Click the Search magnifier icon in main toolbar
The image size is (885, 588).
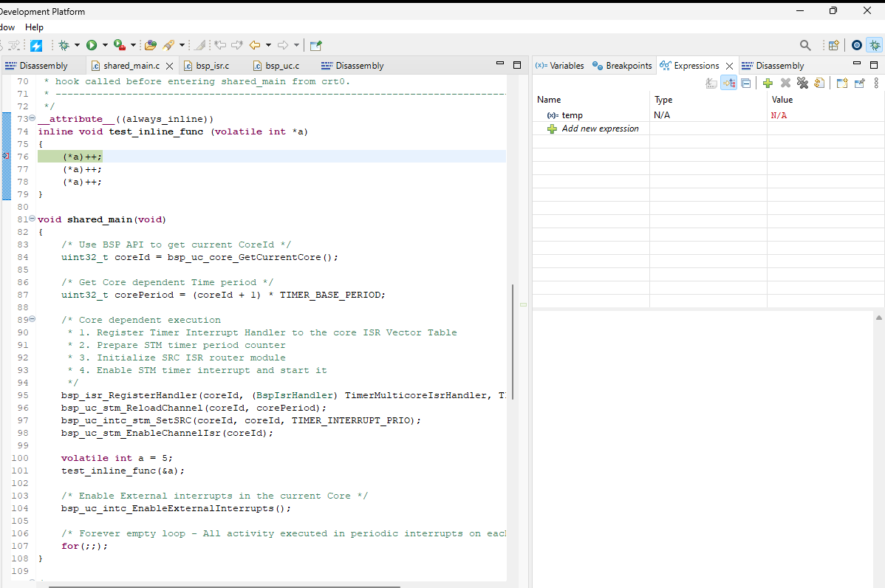click(x=805, y=45)
